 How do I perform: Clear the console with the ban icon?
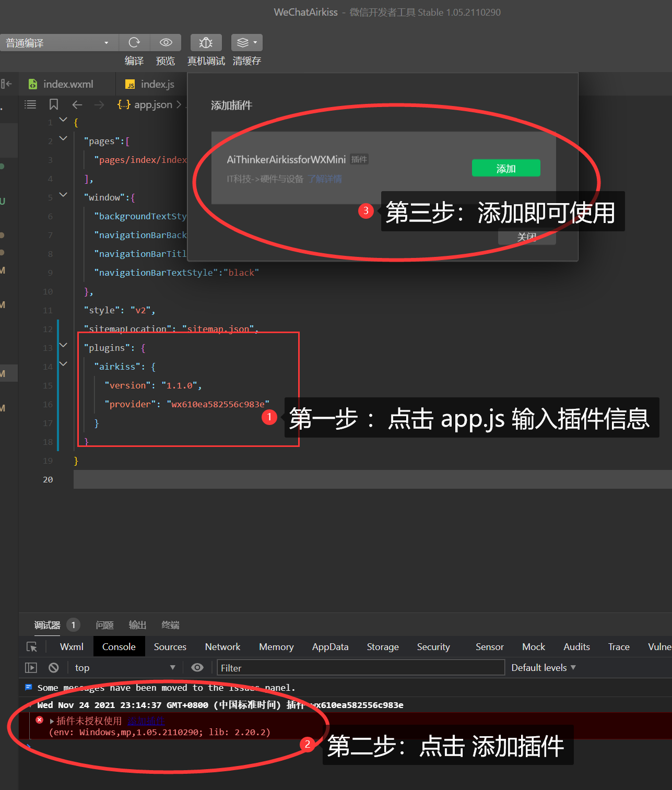point(53,667)
